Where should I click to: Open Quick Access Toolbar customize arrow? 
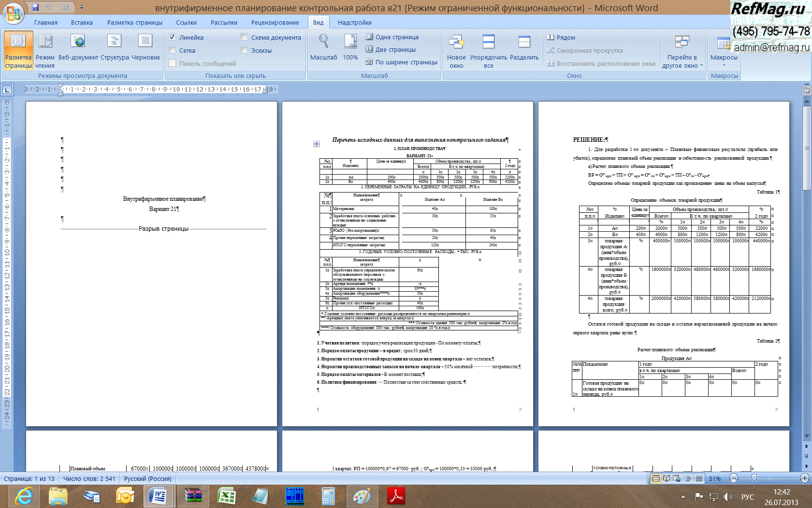click(82, 8)
